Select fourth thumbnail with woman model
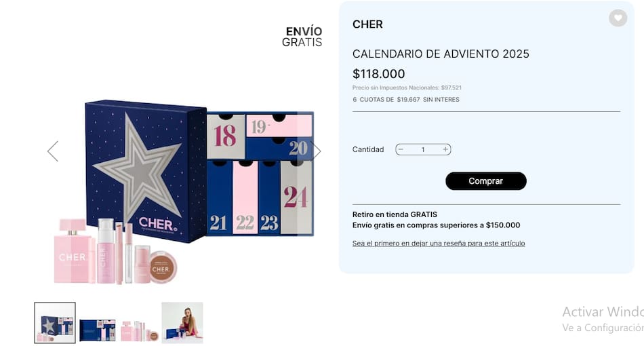The height and width of the screenshot is (346, 644). click(x=182, y=322)
